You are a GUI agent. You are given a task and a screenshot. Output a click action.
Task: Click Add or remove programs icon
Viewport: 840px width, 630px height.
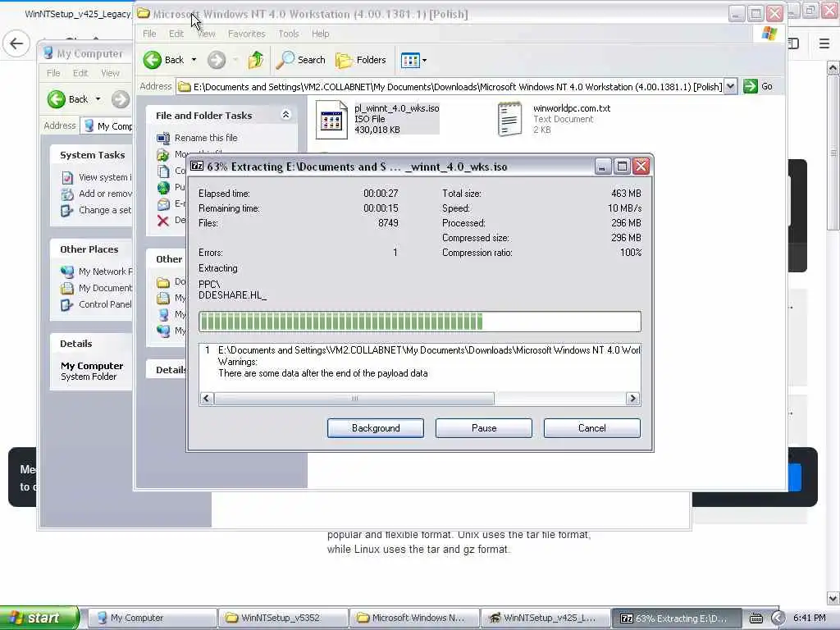(67, 194)
